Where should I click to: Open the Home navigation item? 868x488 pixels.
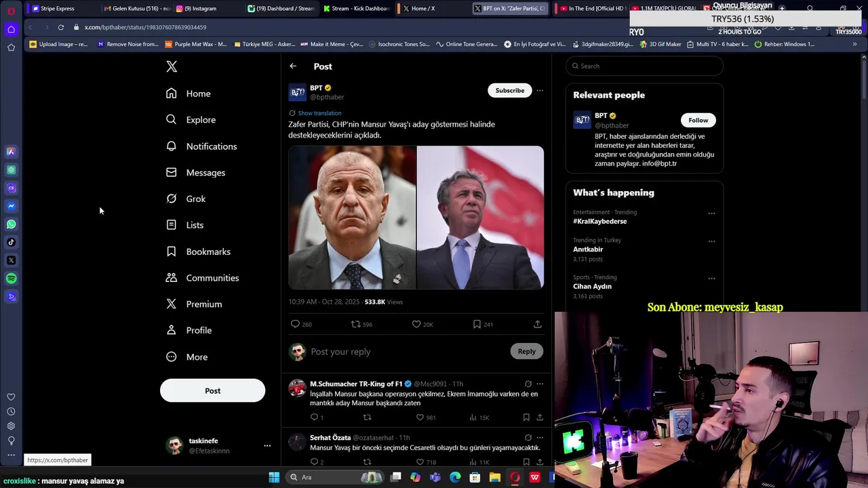point(189,94)
